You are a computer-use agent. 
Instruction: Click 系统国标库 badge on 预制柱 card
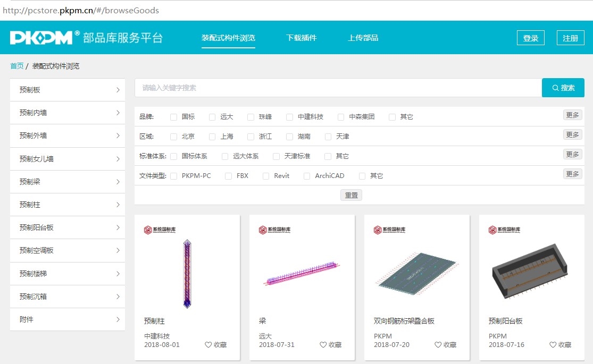click(x=160, y=230)
